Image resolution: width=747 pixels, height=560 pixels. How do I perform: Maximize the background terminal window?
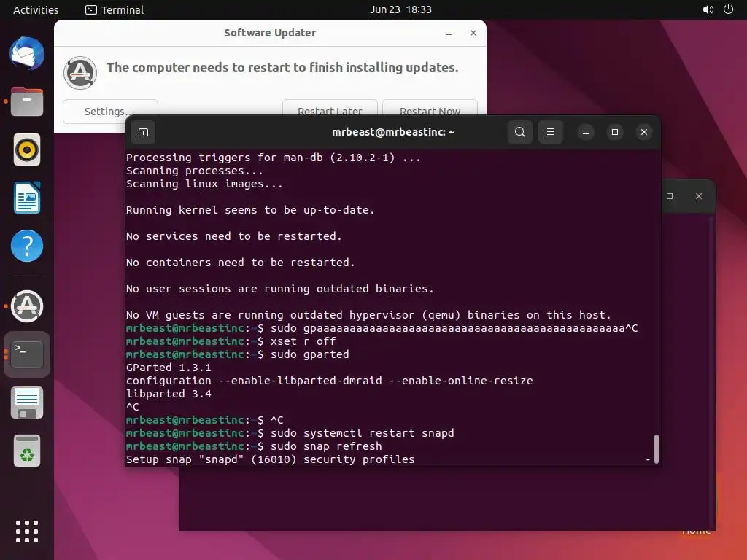(670, 196)
